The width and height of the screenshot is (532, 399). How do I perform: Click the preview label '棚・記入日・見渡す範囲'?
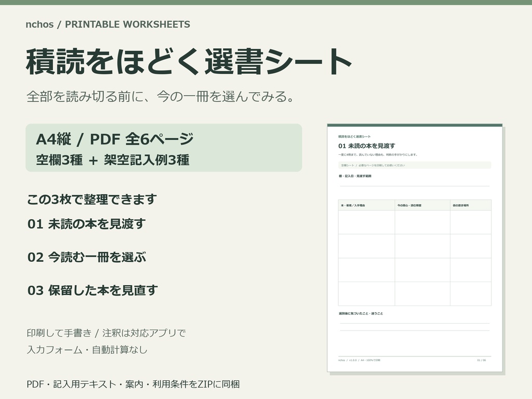[355, 176]
